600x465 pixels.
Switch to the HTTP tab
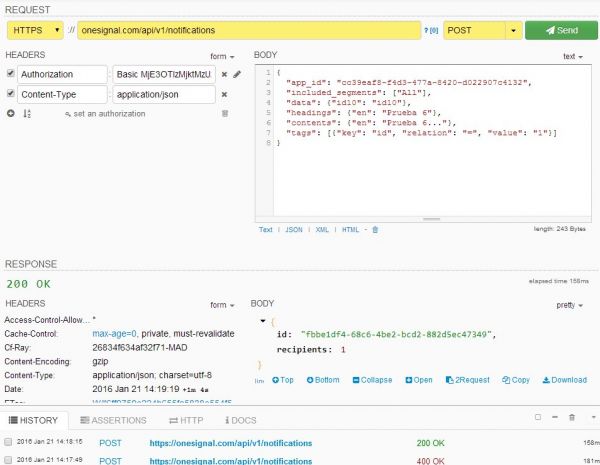pos(186,420)
